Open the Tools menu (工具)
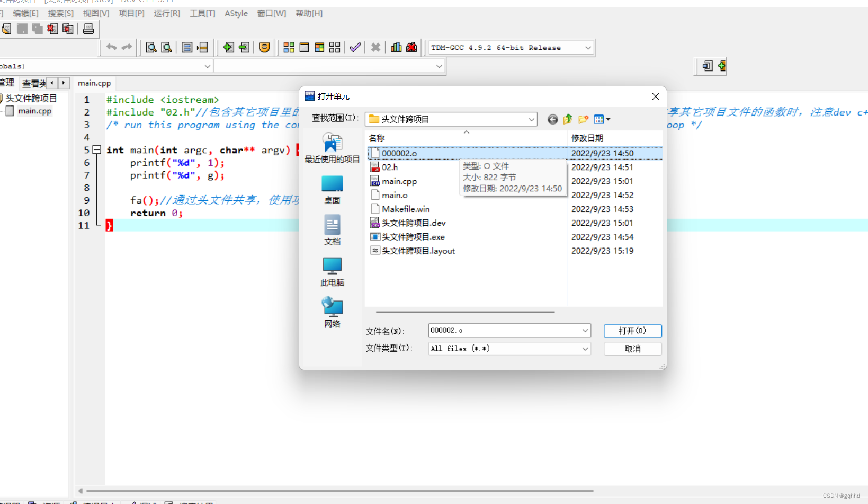 (x=202, y=13)
